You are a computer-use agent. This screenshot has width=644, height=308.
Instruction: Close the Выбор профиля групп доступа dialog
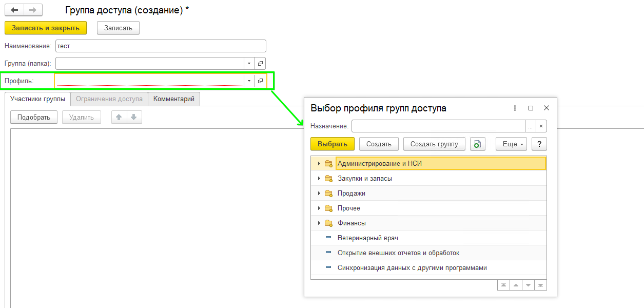[x=547, y=108]
